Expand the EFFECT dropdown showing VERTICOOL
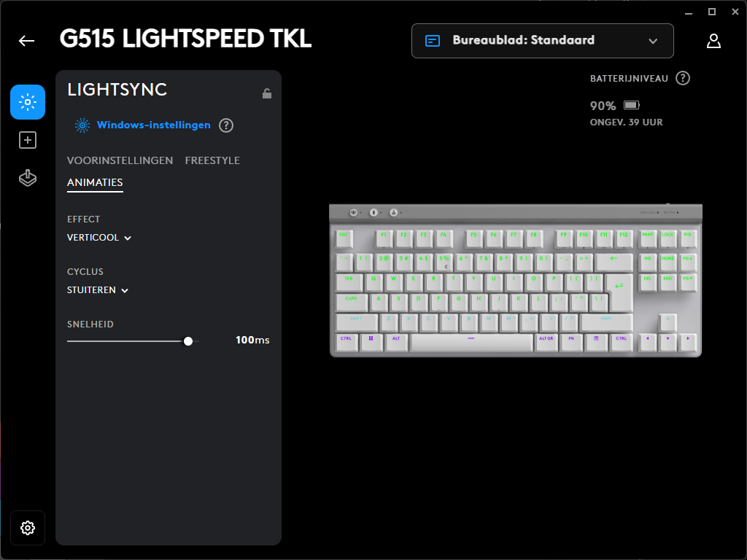The width and height of the screenshot is (747, 560). [99, 238]
